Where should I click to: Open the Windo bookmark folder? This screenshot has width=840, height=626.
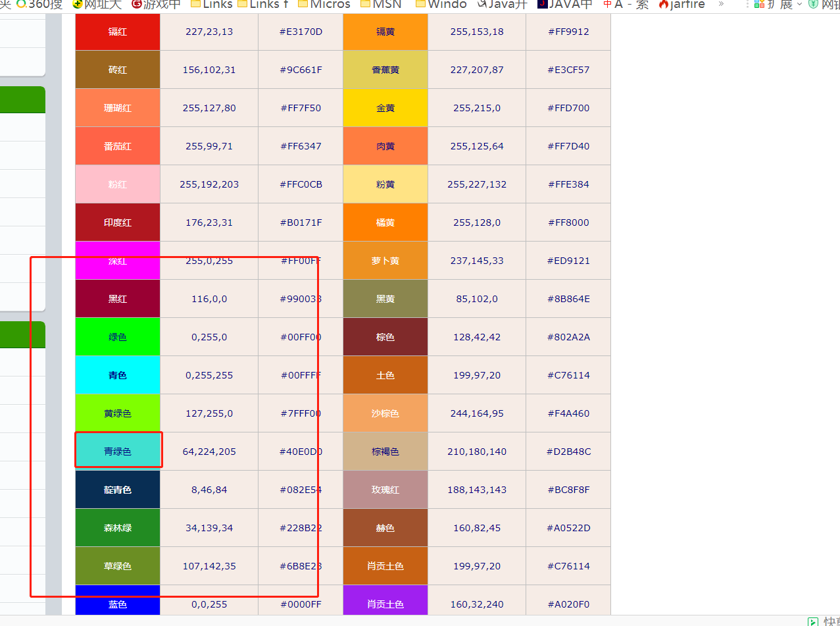(441, 5)
